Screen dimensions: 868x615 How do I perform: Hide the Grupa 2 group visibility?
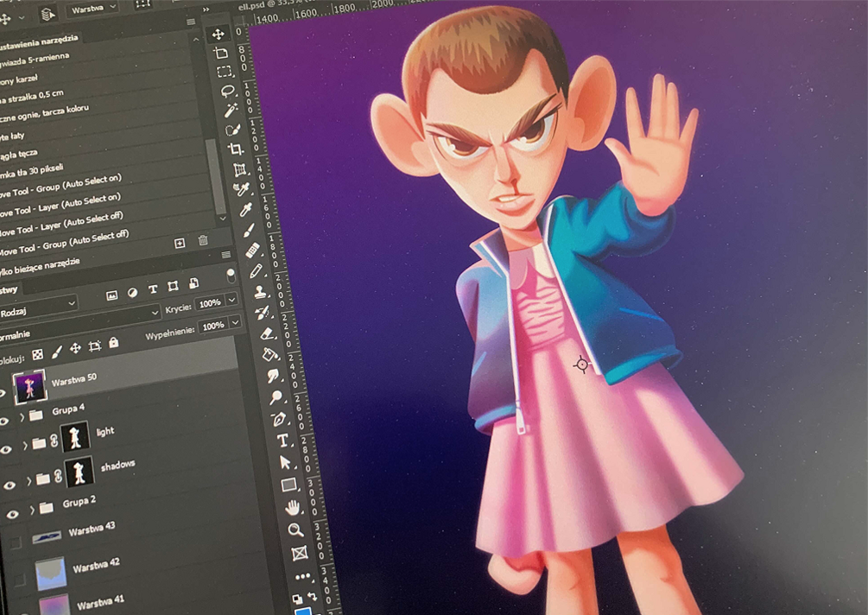click(x=12, y=514)
